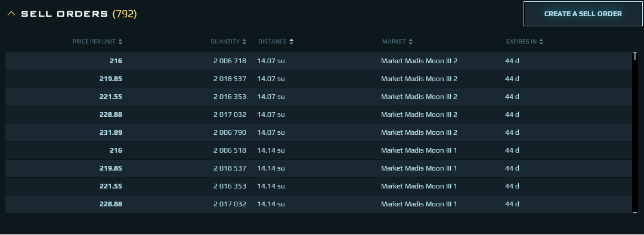Click the scrollbar thumb of orders list
The width and height of the screenshot is (644, 235).
(635, 56)
